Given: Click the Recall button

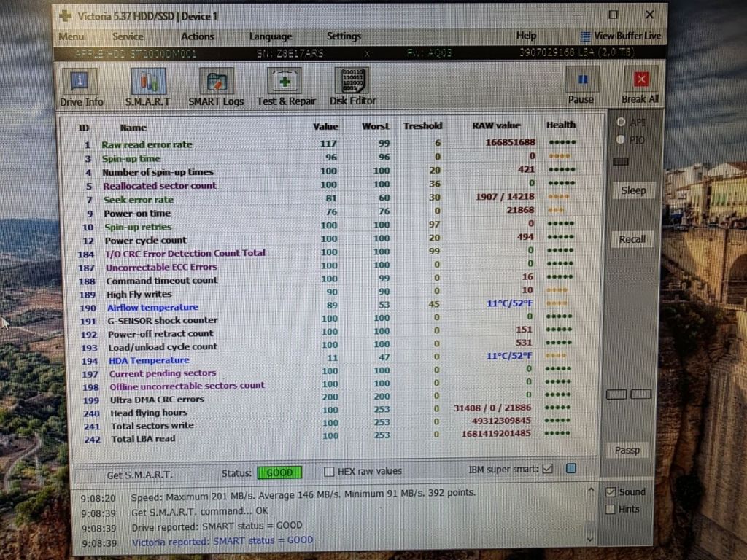Looking at the screenshot, I should pyautogui.click(x=632, y=239).
